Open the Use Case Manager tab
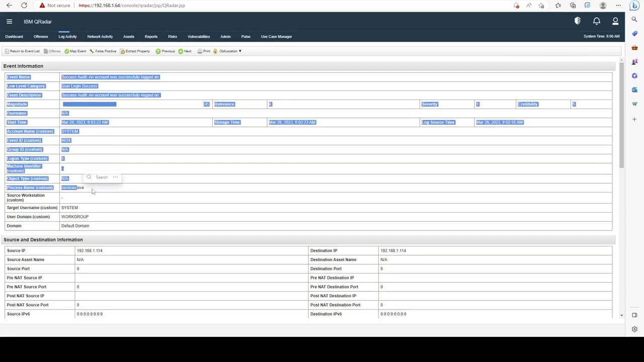The width and height of the screenshot is (644, 362). click(x=276, y=37)
